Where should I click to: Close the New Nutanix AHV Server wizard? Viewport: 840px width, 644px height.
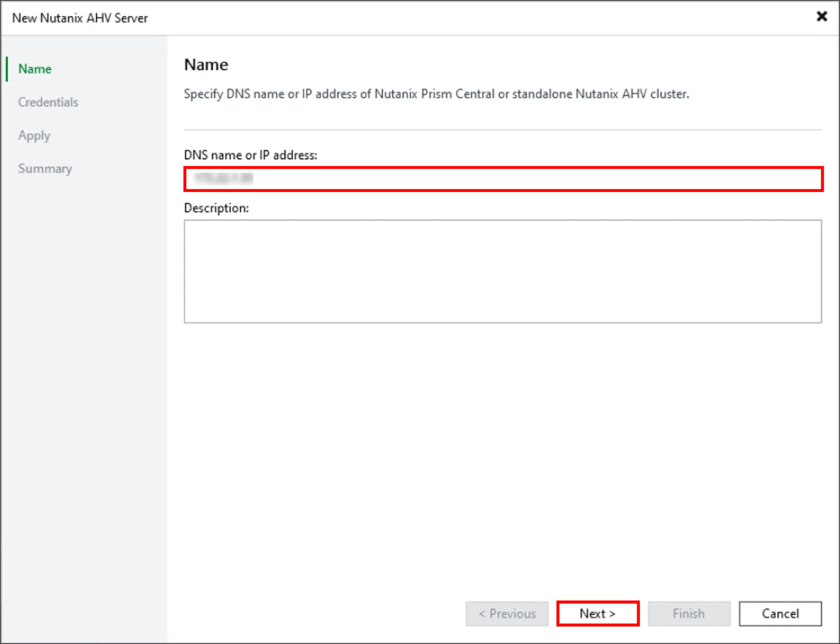(x=822, y=16)
